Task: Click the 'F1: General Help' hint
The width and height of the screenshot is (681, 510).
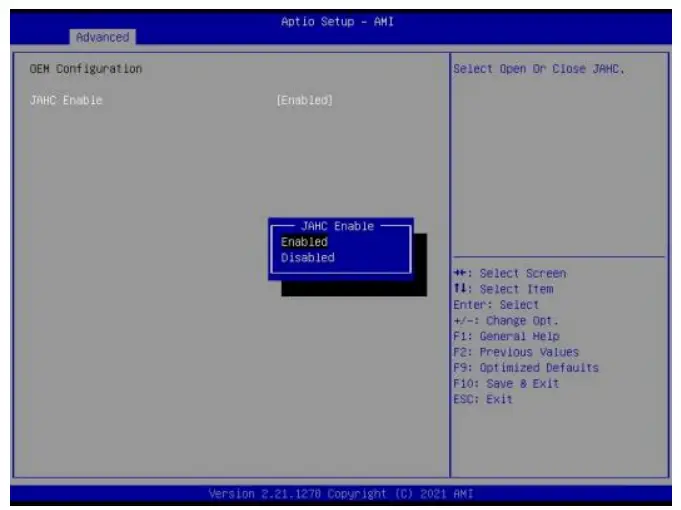Action: [506, 336]
